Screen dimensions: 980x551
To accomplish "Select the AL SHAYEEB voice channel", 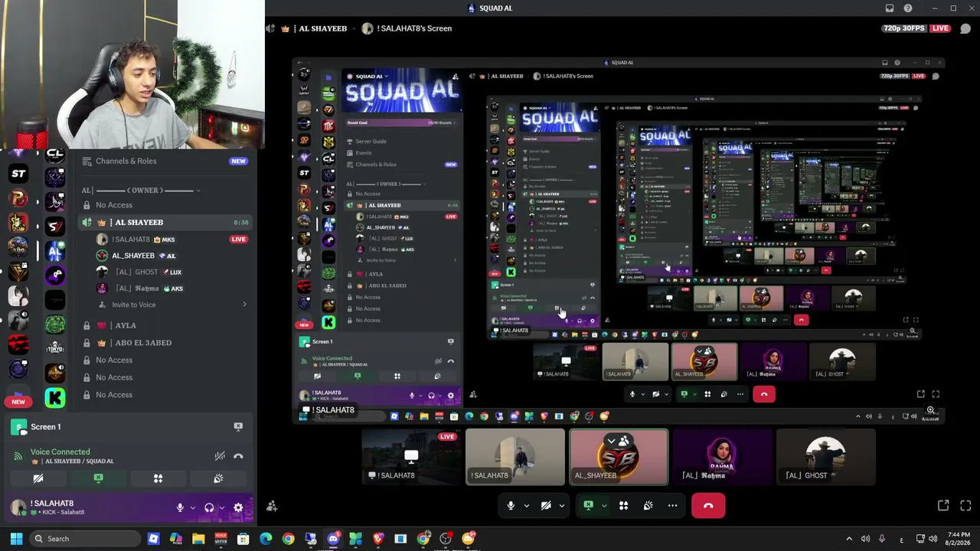I will tap(165, 223).
